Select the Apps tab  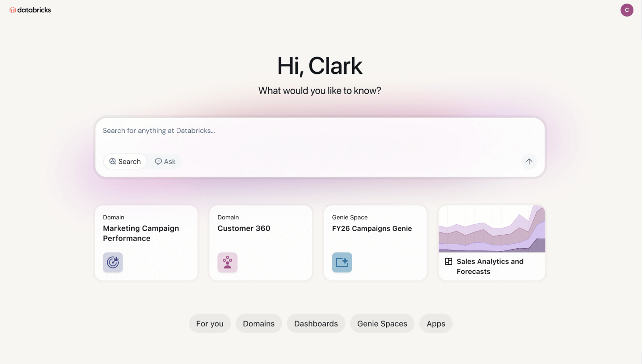(x=436, y=323)
